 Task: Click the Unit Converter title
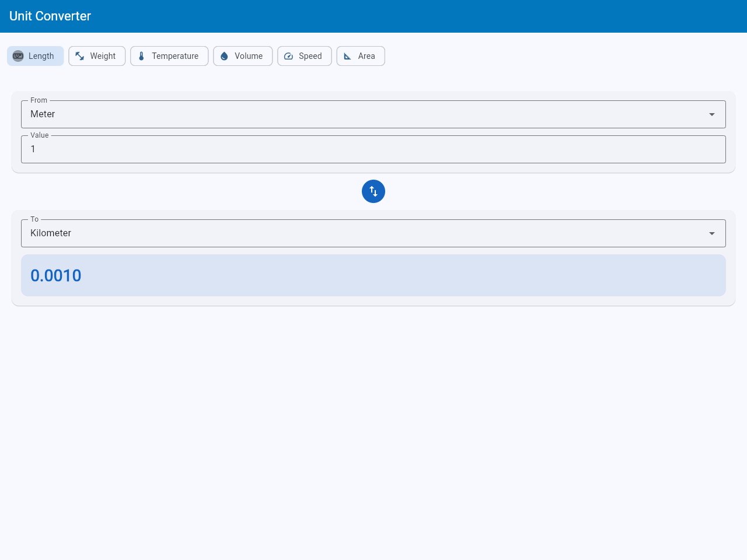point(50,16)
